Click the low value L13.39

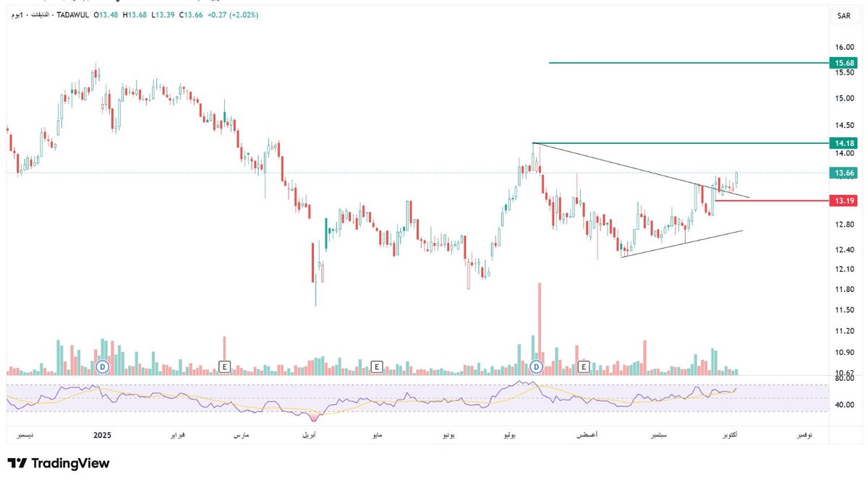164,15
